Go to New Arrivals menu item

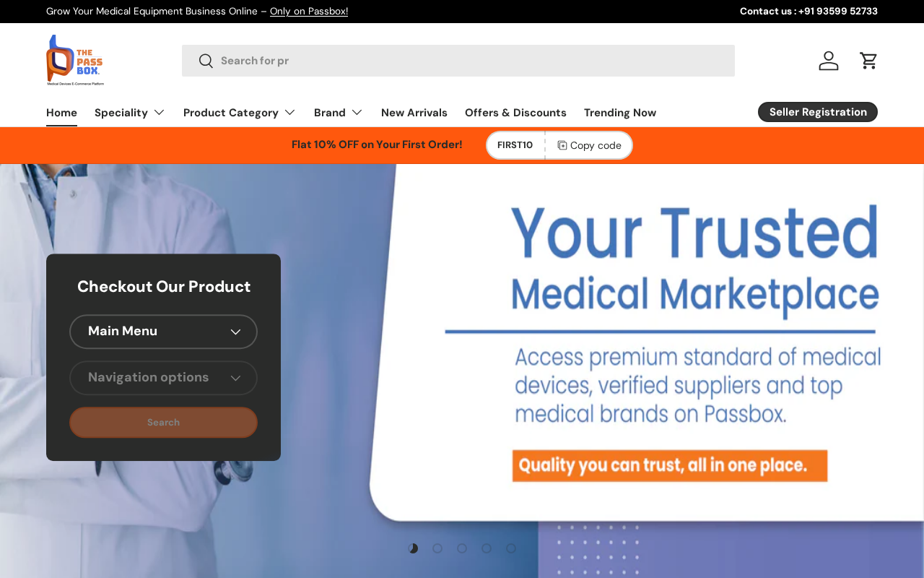tap(414, 113)
